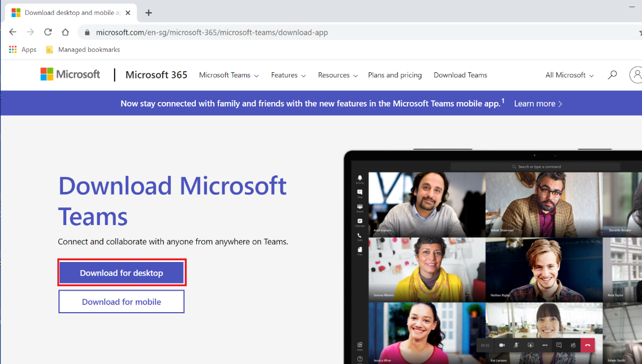Click the Connect and collaborate tagline text
This screenshot has width=642, height=364.
pos(173,242)
